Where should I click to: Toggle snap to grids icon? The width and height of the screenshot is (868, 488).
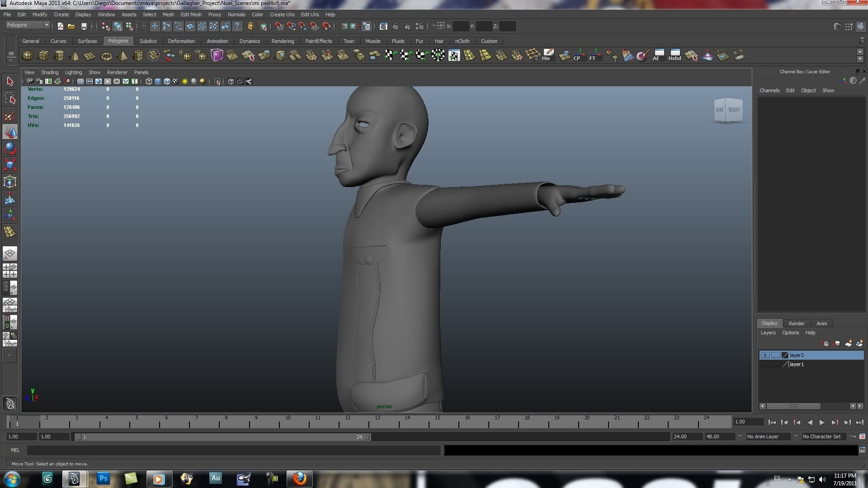coord(279,26)
